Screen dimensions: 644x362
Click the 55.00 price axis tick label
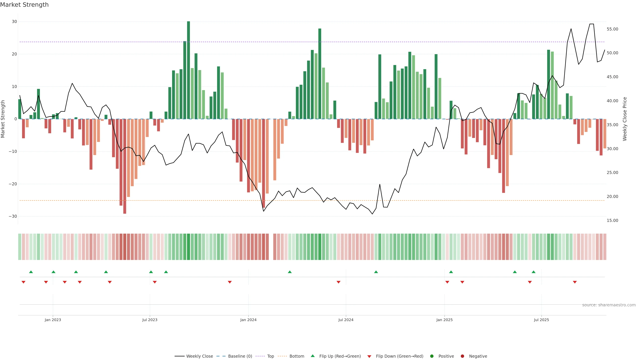coord(612,29)
